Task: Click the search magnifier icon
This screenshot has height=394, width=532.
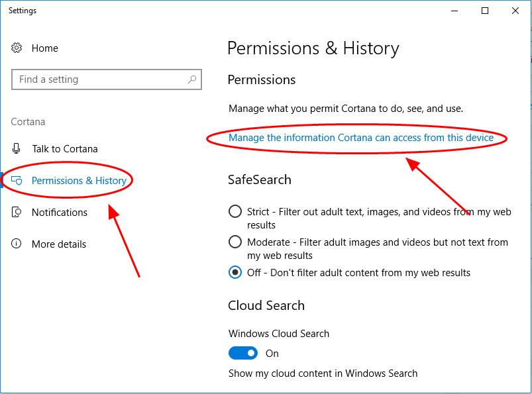Action: (192, 79)
